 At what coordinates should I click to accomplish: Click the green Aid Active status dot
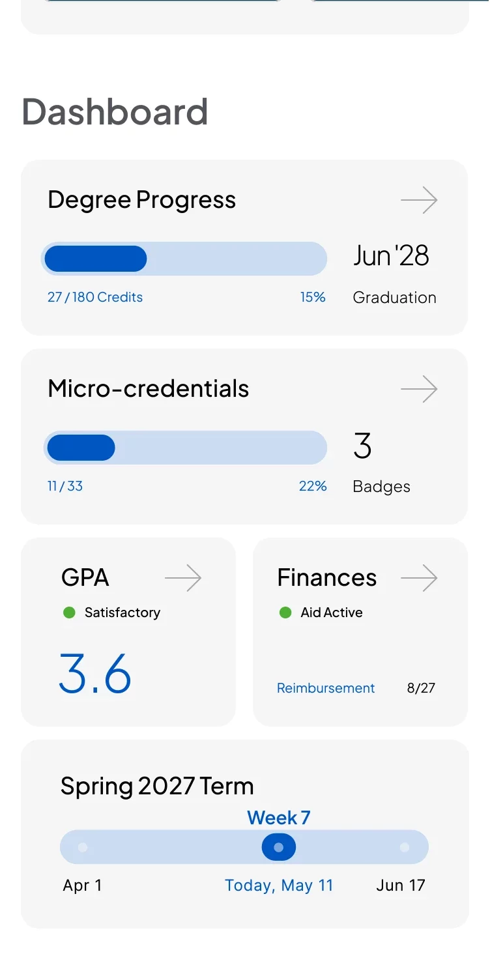(285, 612)
